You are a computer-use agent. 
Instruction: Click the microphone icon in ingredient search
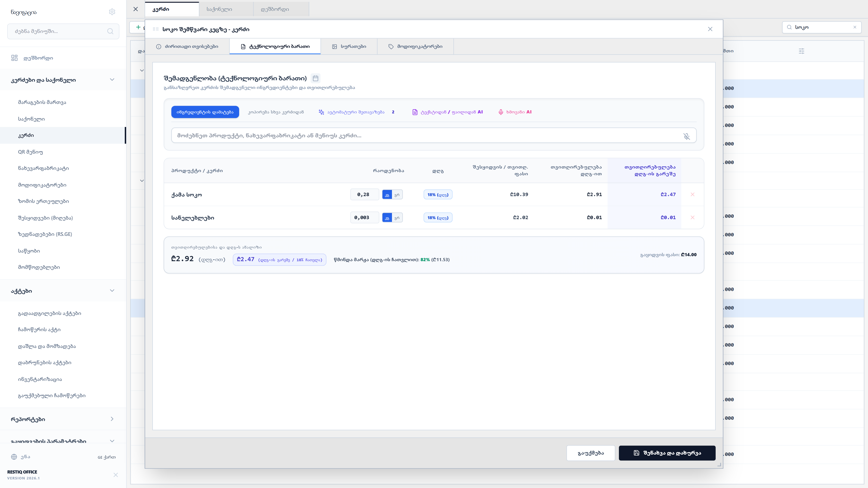coord(686,136)
